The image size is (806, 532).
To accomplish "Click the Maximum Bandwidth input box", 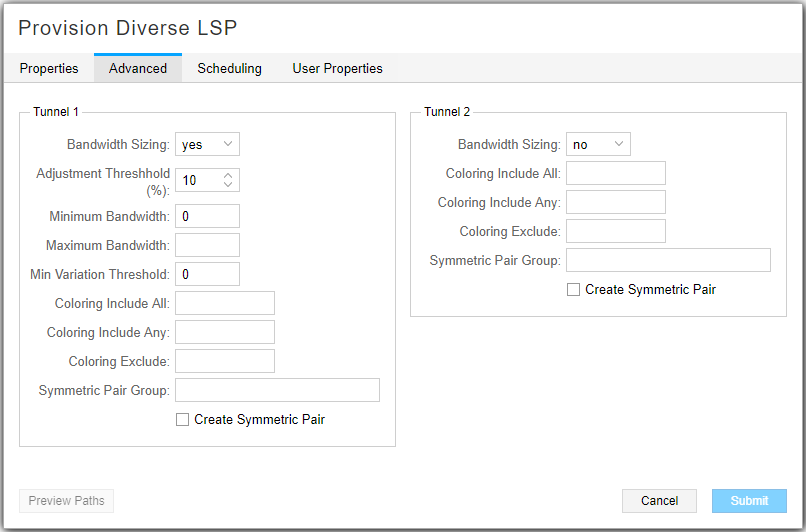I will click(207, 245).
